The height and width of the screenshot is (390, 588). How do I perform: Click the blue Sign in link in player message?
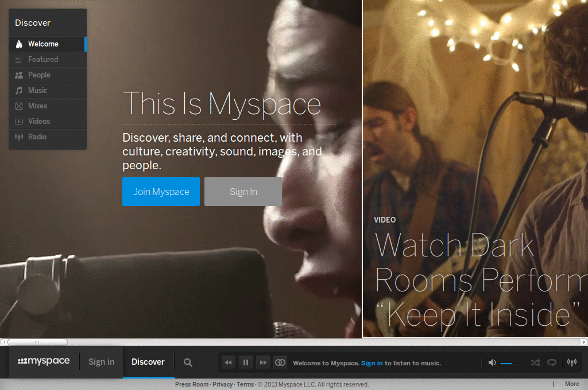tap(372, 363)
